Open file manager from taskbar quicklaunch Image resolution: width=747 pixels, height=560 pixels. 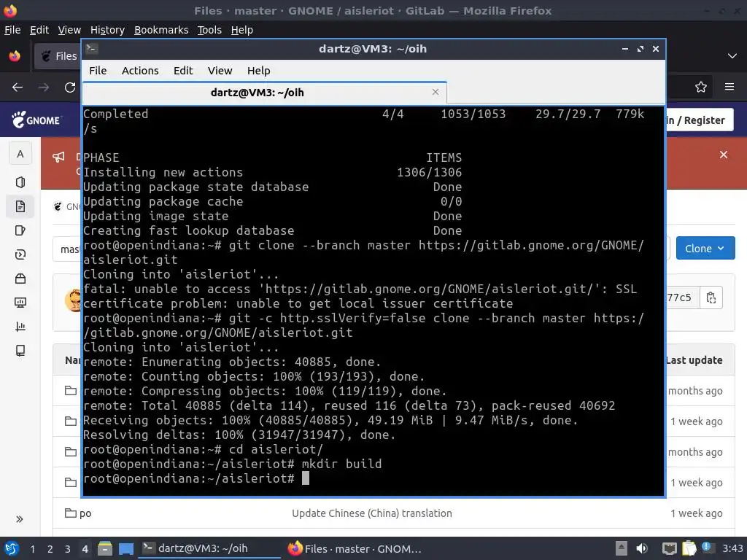(x=105, y=548)
